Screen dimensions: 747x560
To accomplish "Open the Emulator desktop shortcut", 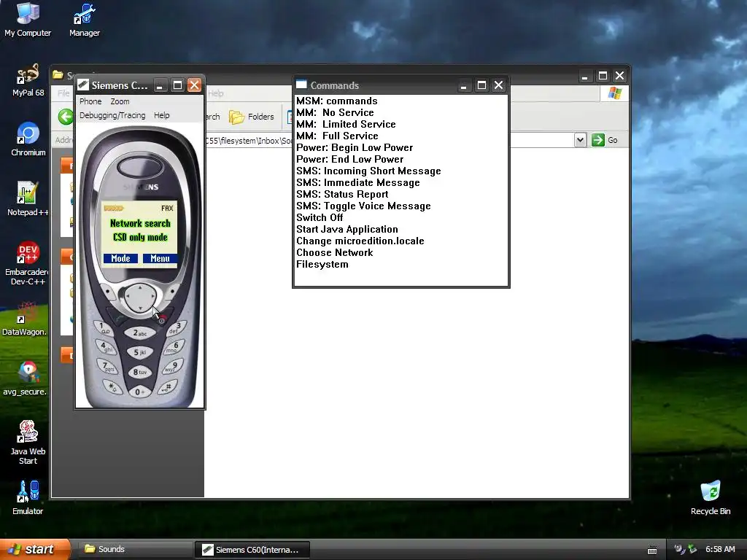I will [28, 497].
